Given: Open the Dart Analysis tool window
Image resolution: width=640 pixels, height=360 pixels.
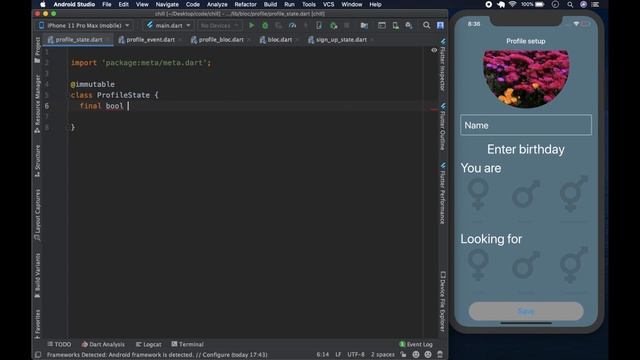Looking at the screenshot, I should (x=103, y=344).
